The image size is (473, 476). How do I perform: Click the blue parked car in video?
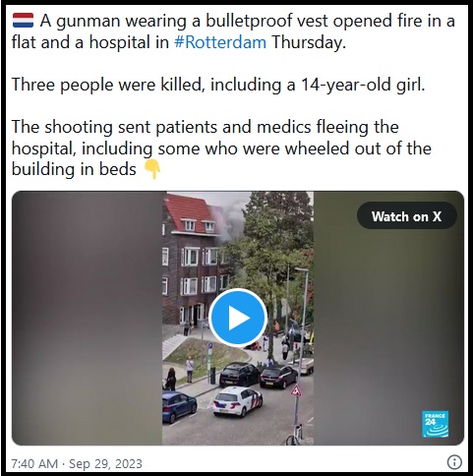pos(179,406)
